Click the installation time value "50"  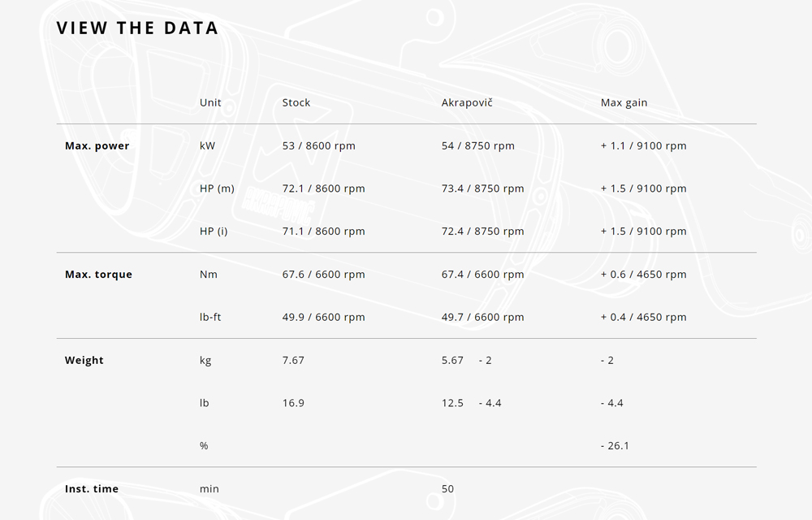click(x=448, y=489)
